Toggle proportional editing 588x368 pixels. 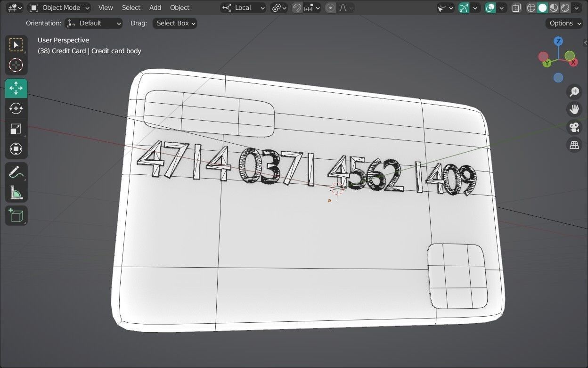tap(331, 8)
